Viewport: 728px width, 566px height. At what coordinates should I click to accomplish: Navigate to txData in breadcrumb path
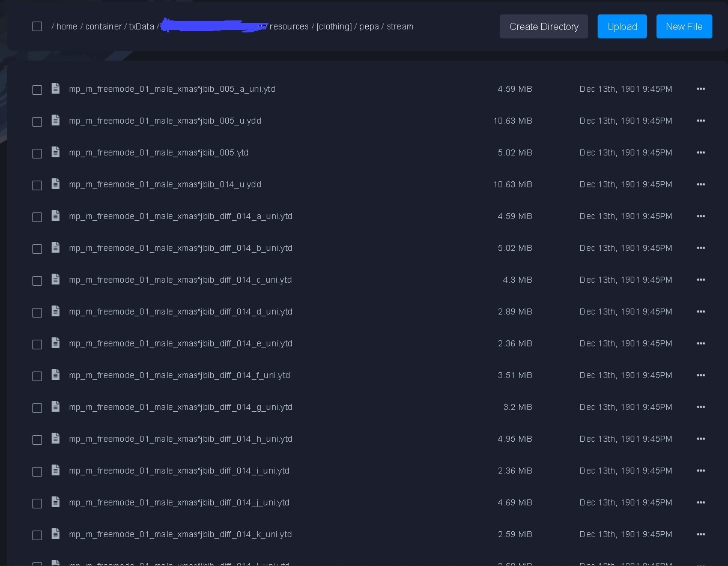click(x=141, y=26)
